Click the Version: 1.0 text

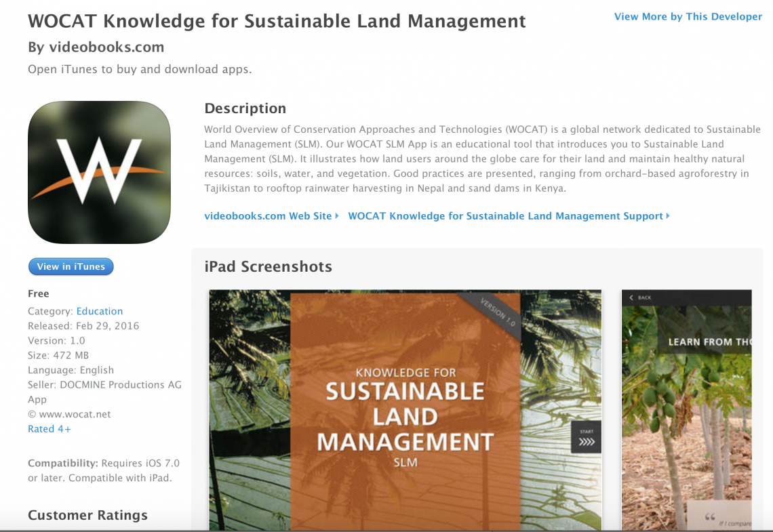[56, 341]
